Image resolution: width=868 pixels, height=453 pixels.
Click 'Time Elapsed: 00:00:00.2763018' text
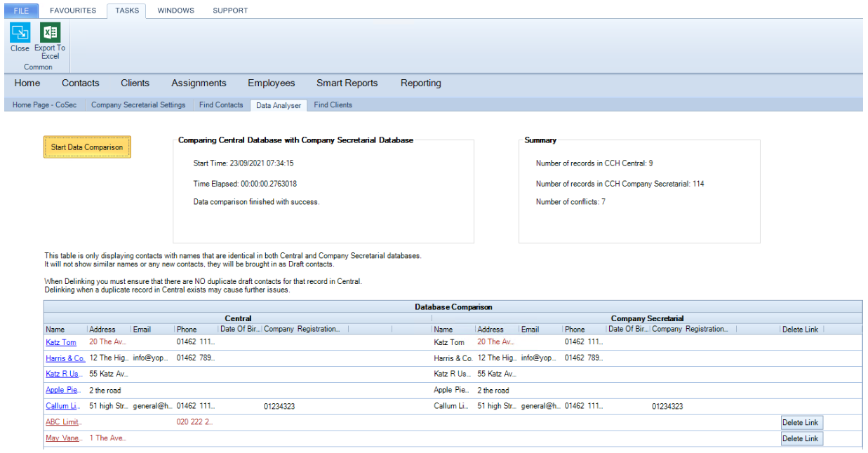(245, 184)
